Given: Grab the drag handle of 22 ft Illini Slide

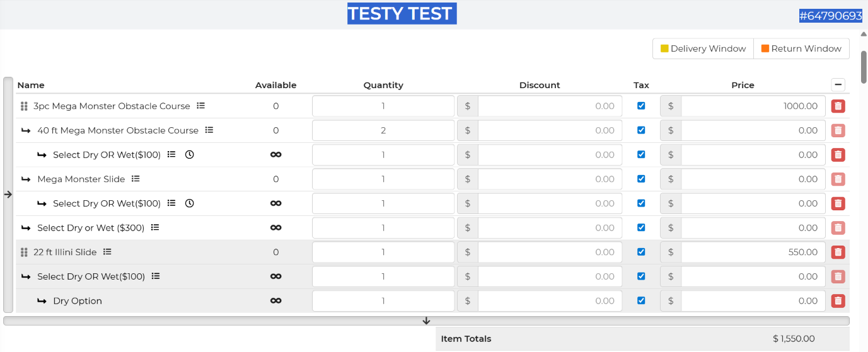Looking at the screenshot, I should 24,253.
